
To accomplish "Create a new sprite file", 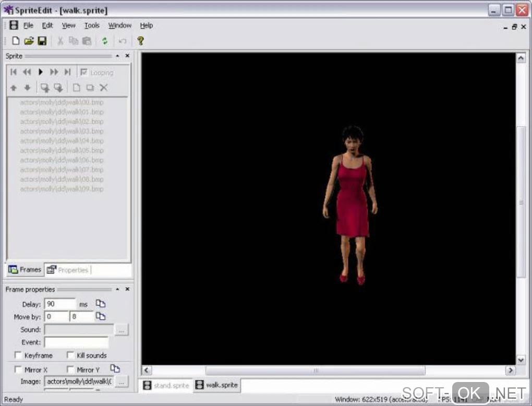I will click(x=16, y=41).
